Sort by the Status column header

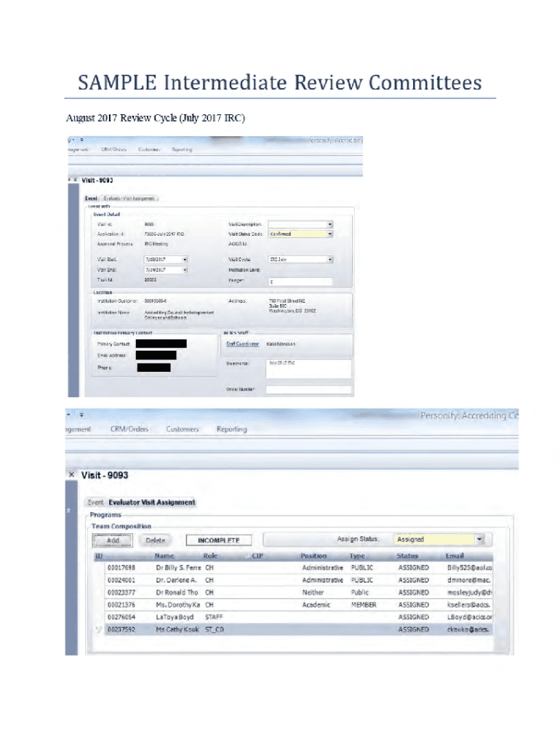[x=407, y=556]
